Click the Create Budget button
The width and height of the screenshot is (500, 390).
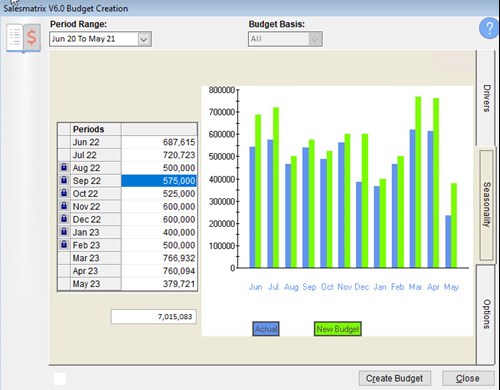point(395,378)
